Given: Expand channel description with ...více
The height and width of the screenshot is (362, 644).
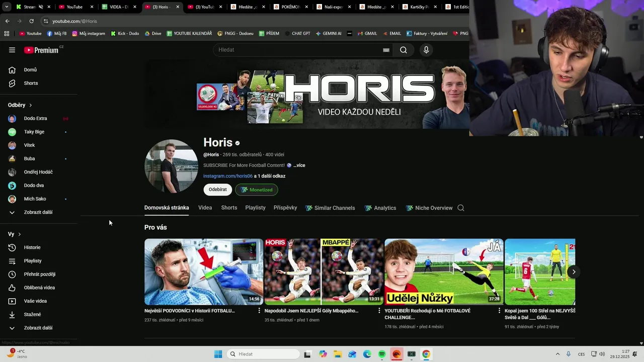Looking at the screenshot, I should [x=299, y=165].
